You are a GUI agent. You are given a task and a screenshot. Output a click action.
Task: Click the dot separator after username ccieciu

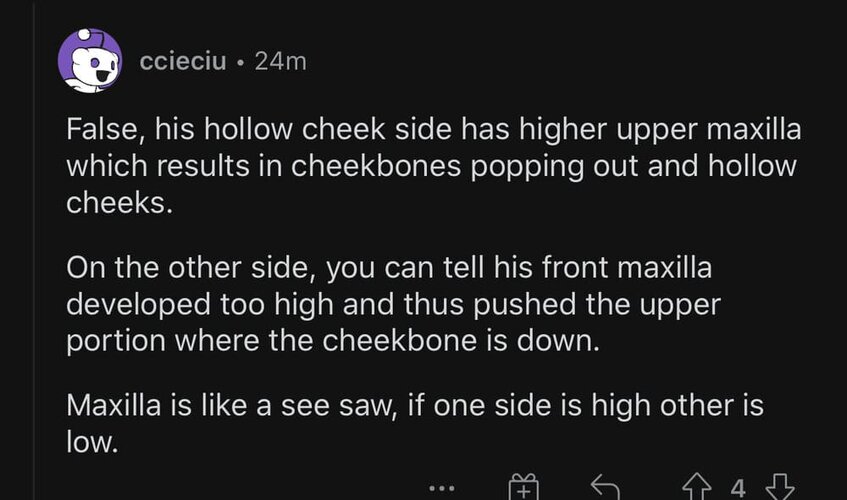[240, 63]
